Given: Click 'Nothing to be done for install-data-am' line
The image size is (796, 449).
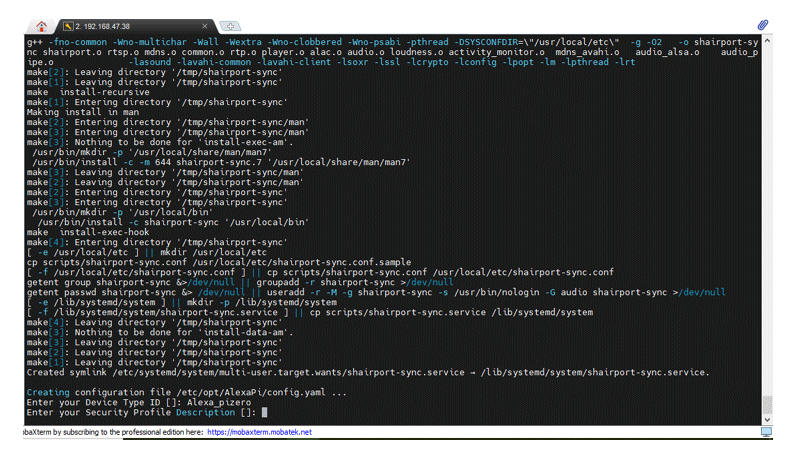Looking at the screenshot, I should pyautogui.click(x=160, y=332).
